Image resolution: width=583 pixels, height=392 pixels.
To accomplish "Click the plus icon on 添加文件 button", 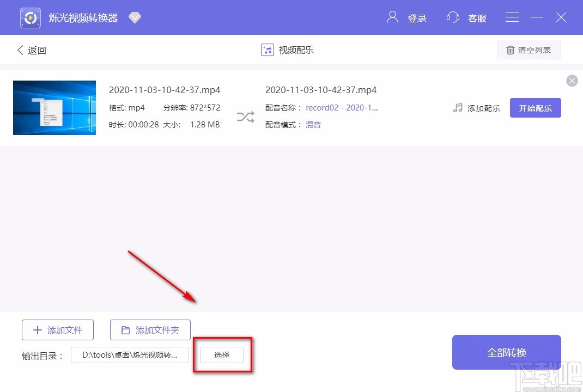I will (37, 329).
